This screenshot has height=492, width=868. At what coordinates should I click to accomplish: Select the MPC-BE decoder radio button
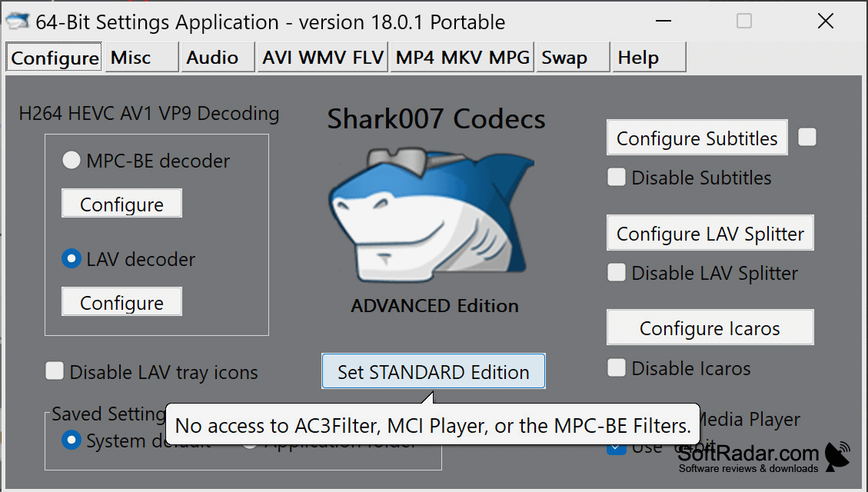coord(71,161)
